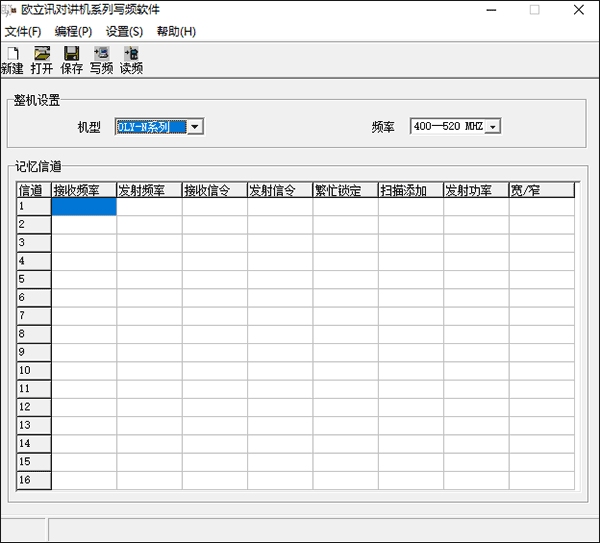The width and height of the screenshot is (600, 543).
Task: Select channel row header 4
Action: coord(34,261)
